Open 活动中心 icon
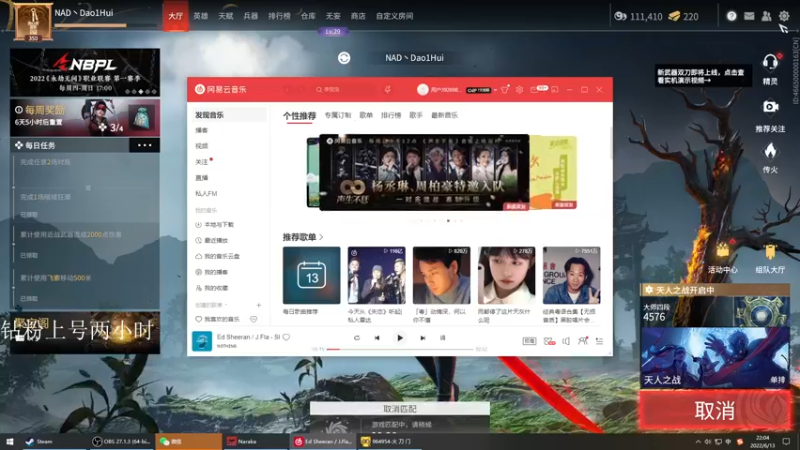The width and height of the screenshot is (800, 450). [x=722, y=251]
